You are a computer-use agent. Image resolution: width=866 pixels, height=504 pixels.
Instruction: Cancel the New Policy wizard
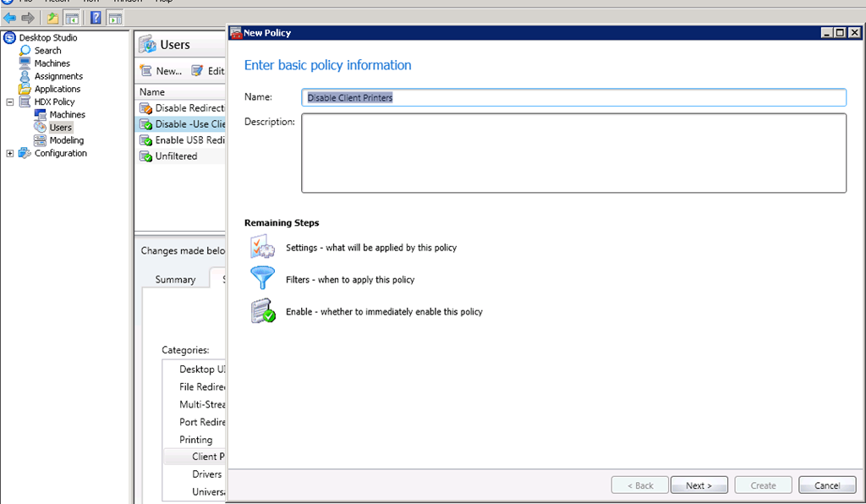point(826,485)
